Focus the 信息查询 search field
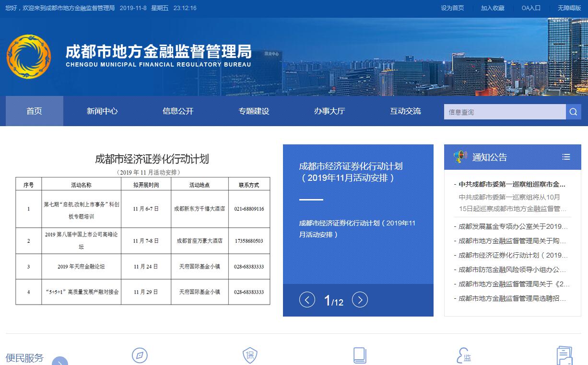The image size is (588, 365). 505,112
